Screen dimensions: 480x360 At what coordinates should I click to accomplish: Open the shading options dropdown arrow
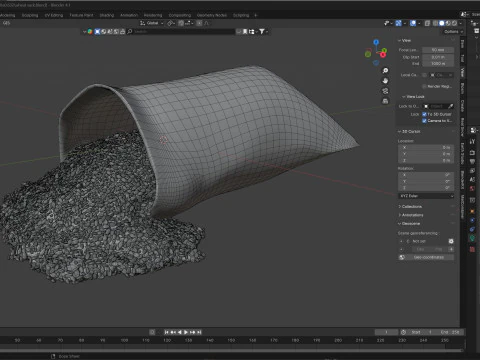tap(461, 23)
